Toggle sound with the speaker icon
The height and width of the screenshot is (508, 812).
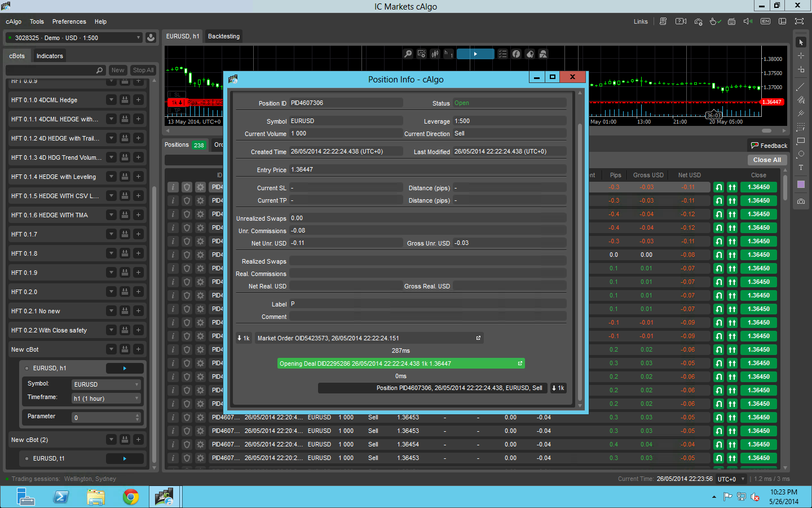pos(748,21)
